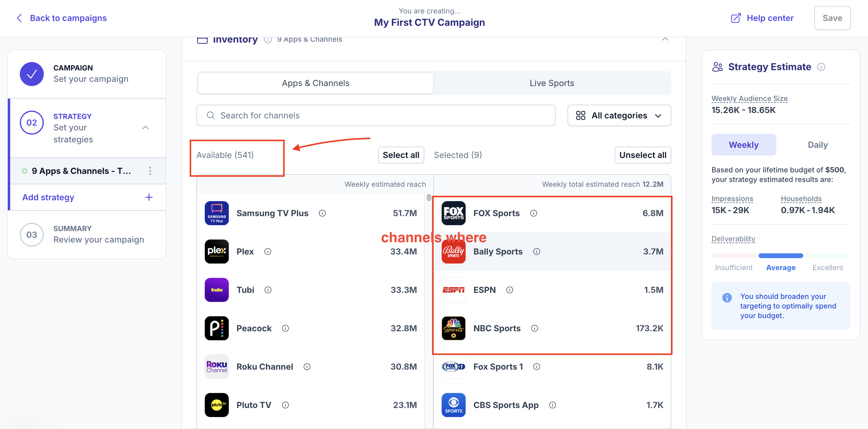868x429 pixels.
Task: Open the All categories dropdown
Action: pos(619,116)
